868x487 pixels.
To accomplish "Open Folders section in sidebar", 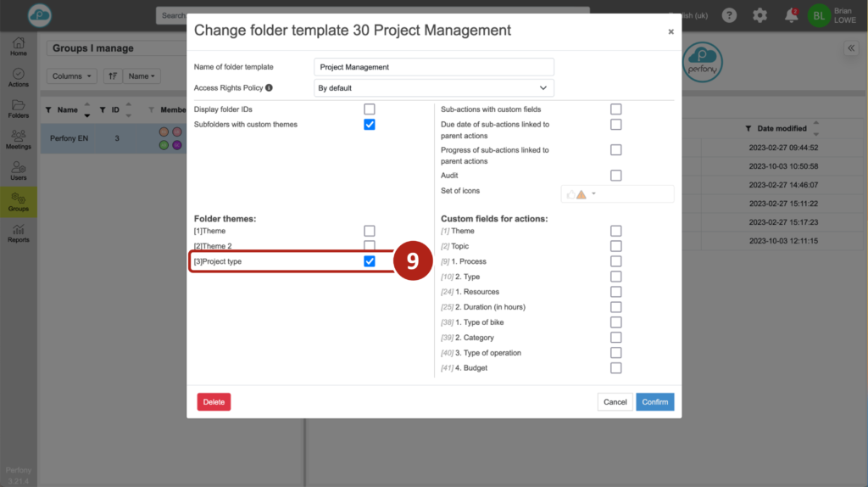I will click(18, 109).
